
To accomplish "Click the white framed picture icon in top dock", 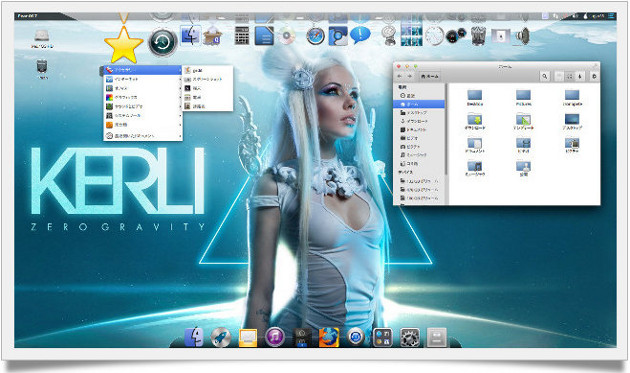I will [x=501, y=37].
